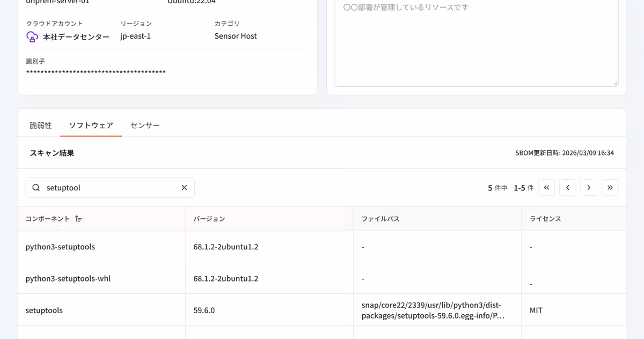The width and height of the screenshot is (644, 339).
Task: Open the センサー tab
Action: [x=144, y=125]
